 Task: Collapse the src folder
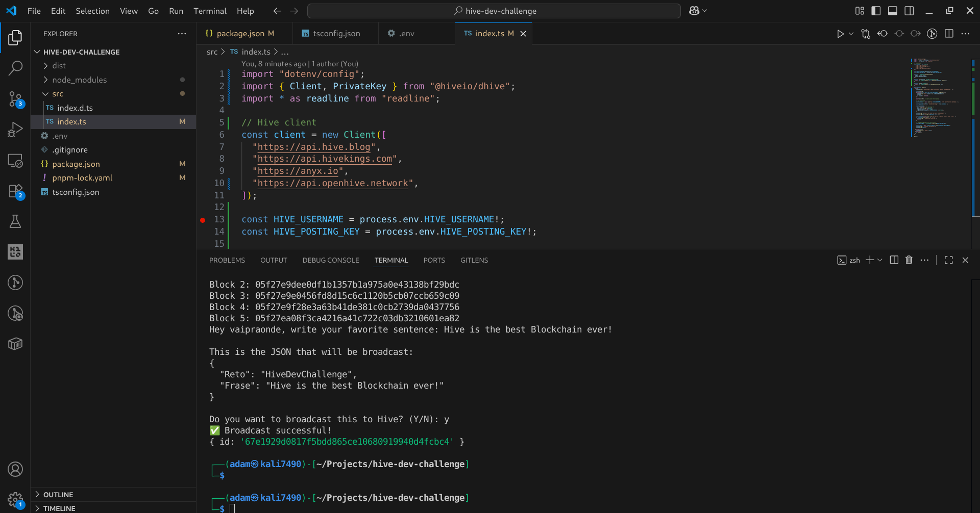[57, 94]
